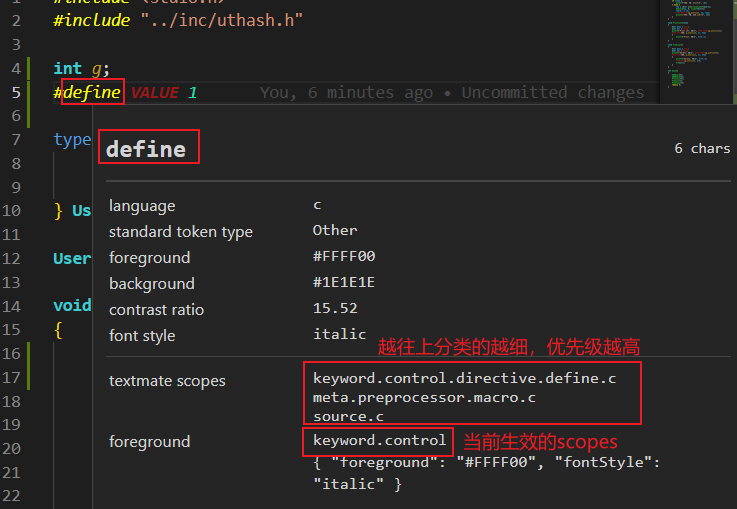Click the closing brace on line 10
Image resolution: width=737 pixels, height=509 pixels.
click(x=58, y=211)
